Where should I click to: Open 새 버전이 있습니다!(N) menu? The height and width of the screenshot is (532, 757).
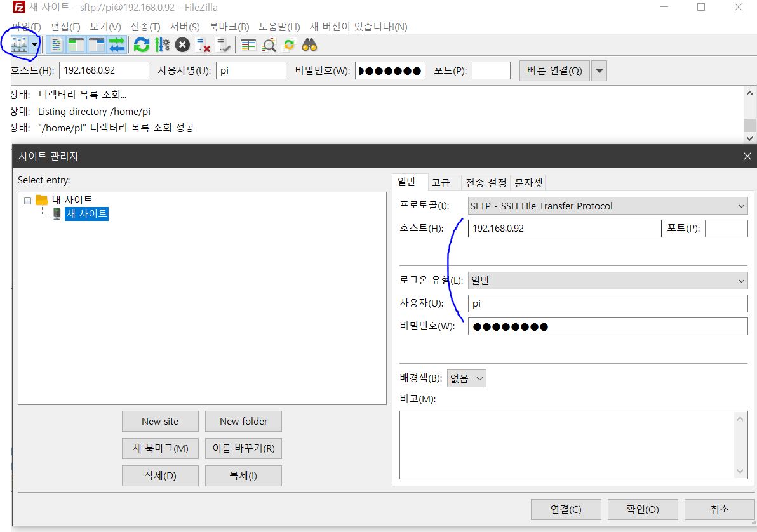359,27
